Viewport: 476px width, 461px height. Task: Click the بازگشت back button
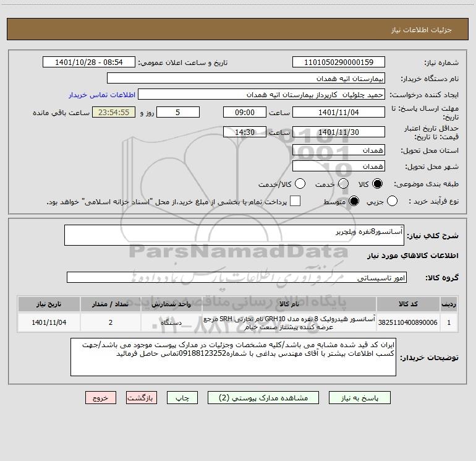click(x=142, y=398)
